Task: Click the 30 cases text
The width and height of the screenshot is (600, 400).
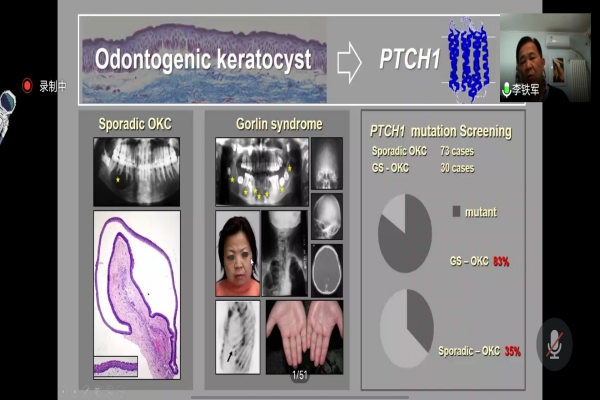Action: click(457, 168)
